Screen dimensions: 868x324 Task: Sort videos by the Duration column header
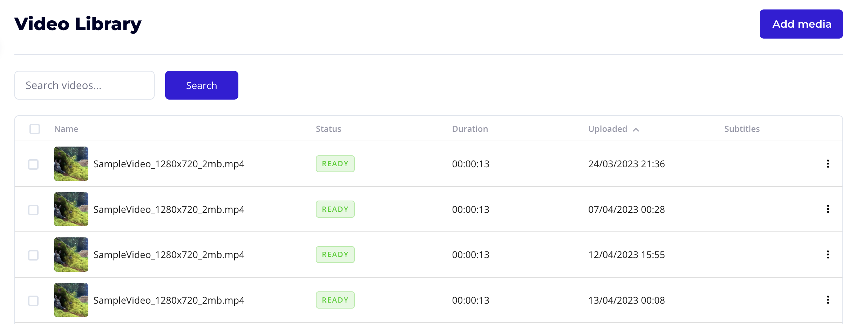coord(470,129)
